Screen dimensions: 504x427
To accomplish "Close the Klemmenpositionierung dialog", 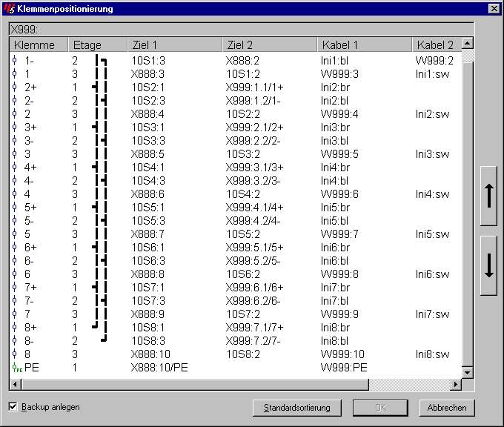I will (494, 9).
